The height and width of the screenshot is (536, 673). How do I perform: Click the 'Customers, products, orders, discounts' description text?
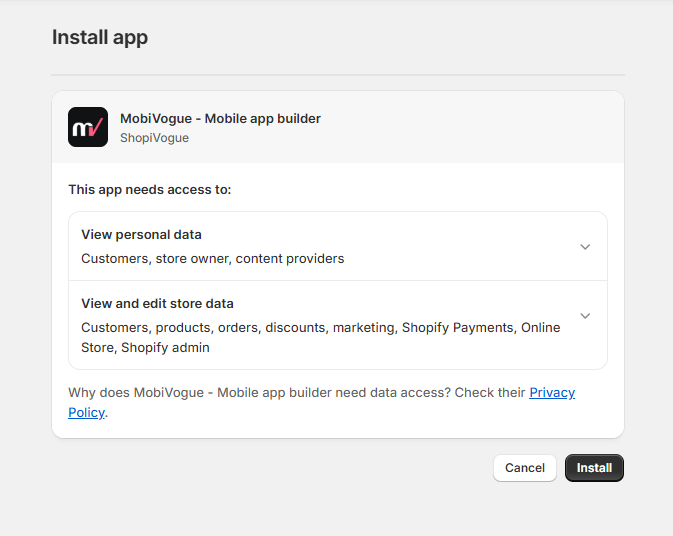click(x=321, y=337)
